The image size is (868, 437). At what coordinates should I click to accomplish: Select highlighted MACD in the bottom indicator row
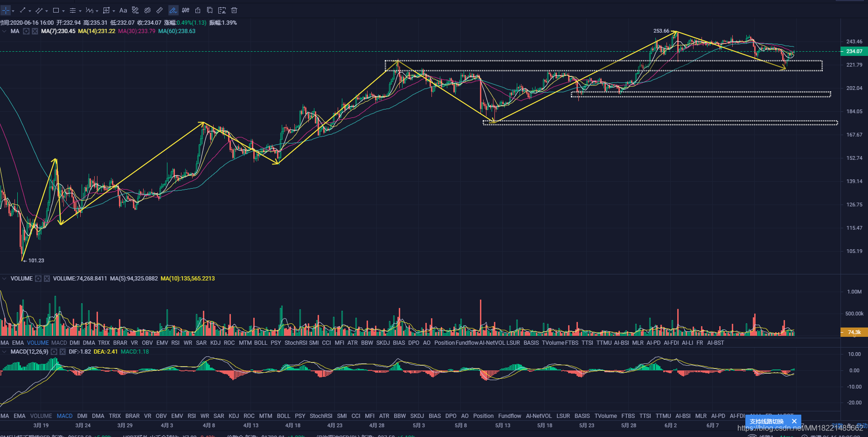tap(65, 416)
